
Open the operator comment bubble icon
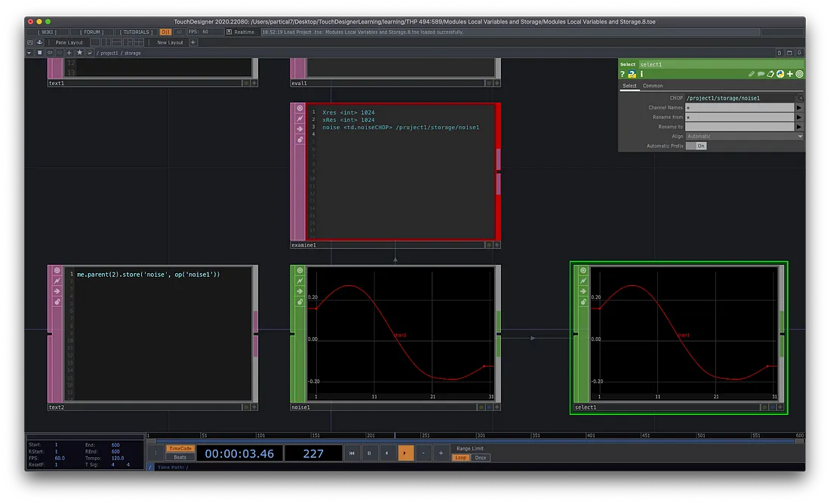point(761,74)
